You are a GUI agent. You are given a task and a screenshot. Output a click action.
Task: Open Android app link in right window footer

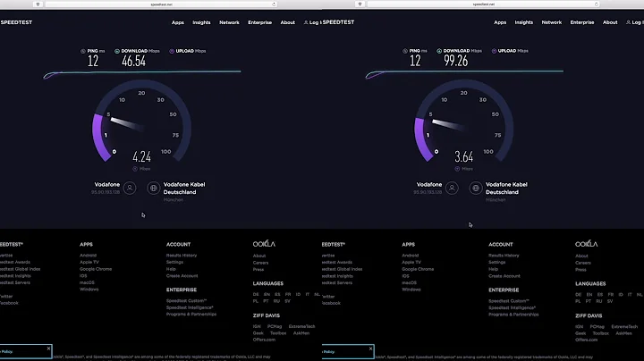pyautogui.click(x=411, y=256)
